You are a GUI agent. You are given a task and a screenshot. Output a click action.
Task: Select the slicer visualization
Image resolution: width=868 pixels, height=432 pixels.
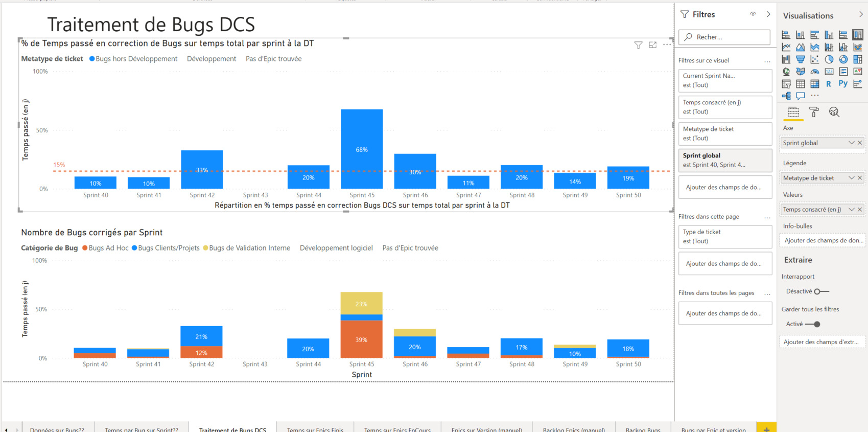(x=786, y=84)
